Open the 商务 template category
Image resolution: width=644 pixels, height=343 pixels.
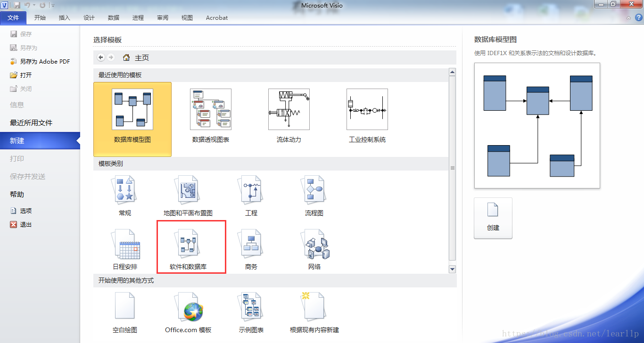pyautogui.click(x=251, y=250)
